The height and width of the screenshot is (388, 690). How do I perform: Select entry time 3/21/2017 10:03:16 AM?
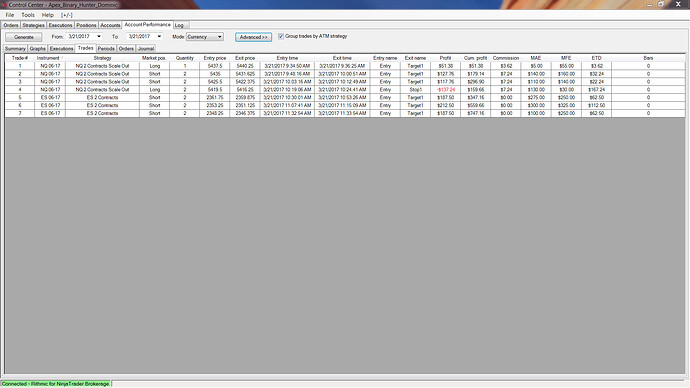tap(287, 82)
